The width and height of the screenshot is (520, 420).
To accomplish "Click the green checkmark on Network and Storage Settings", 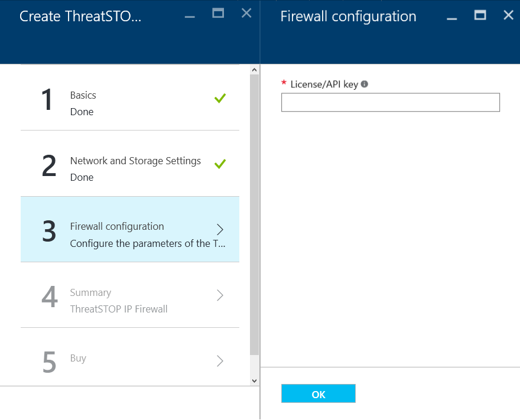I will [x=220, y=164].
